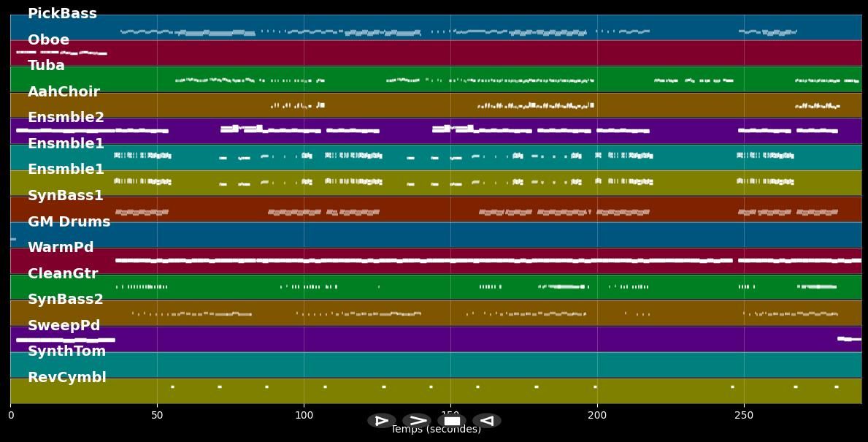Select the PickBass track label

tap(62, 14)
